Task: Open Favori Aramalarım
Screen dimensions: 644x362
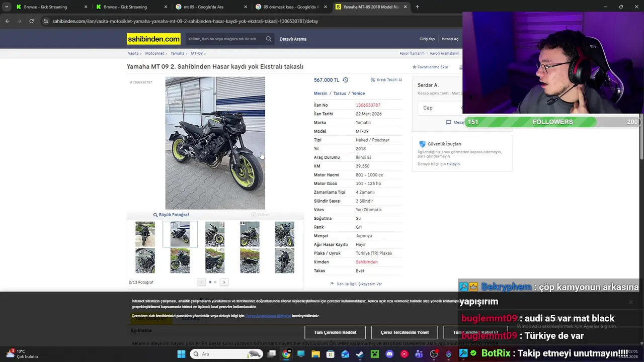Action: coord(444,53)
